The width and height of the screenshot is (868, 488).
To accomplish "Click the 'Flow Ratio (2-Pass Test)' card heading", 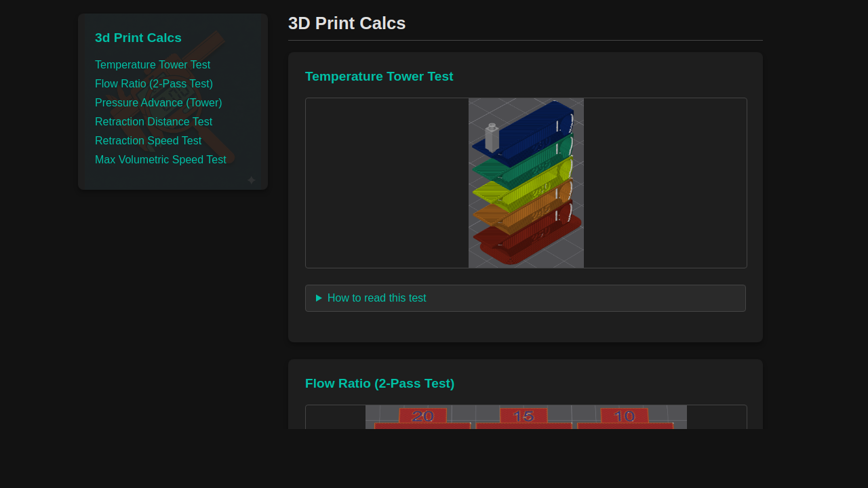I will coord(380,384).
